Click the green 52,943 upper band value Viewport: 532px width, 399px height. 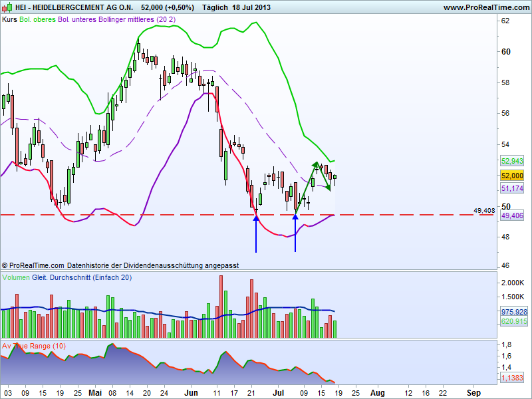tap(512, 161)
